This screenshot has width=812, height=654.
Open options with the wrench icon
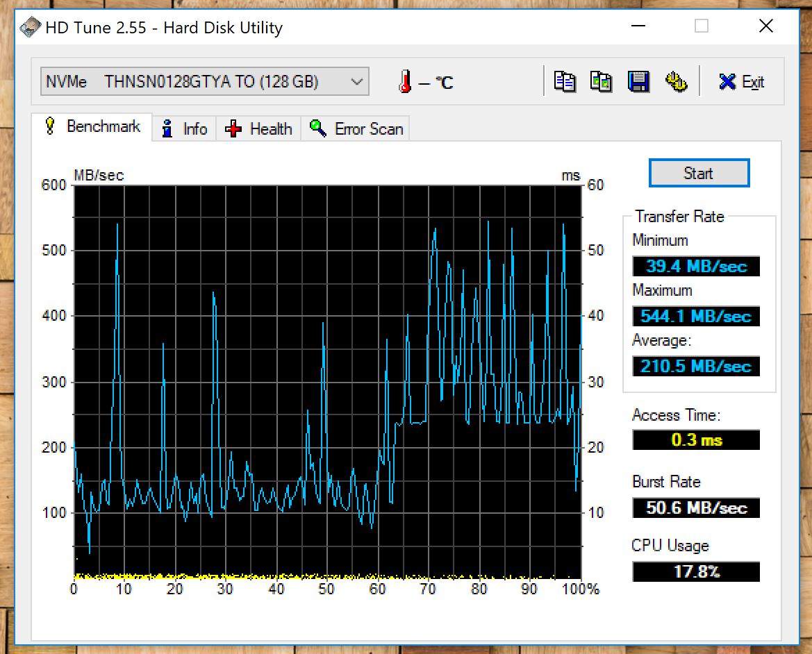click(676, 81)
